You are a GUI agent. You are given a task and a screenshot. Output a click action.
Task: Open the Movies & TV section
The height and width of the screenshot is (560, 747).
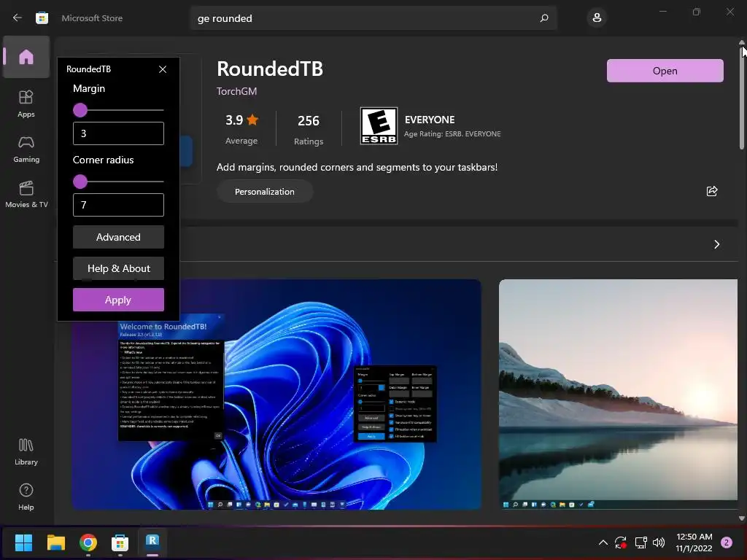click(x=26, y=194)
